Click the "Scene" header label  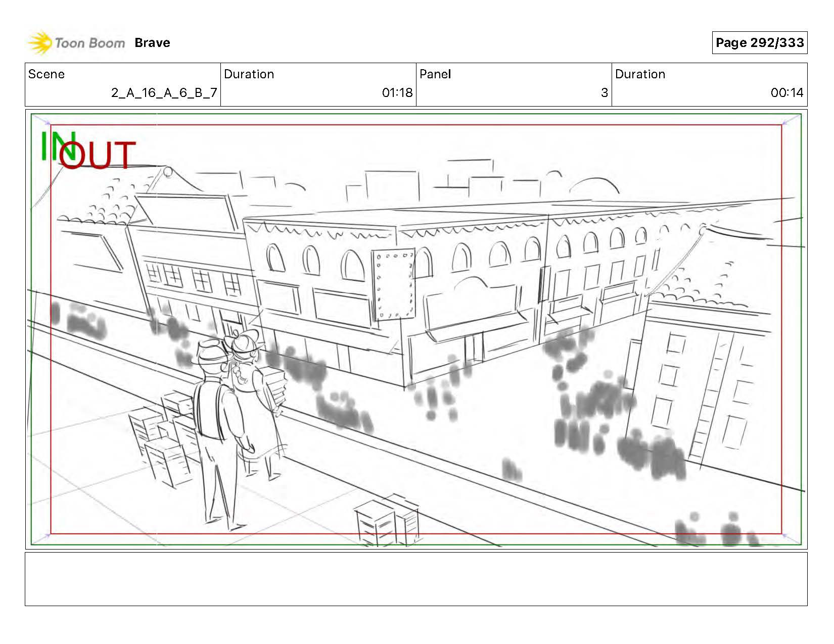tap(47, 74)
